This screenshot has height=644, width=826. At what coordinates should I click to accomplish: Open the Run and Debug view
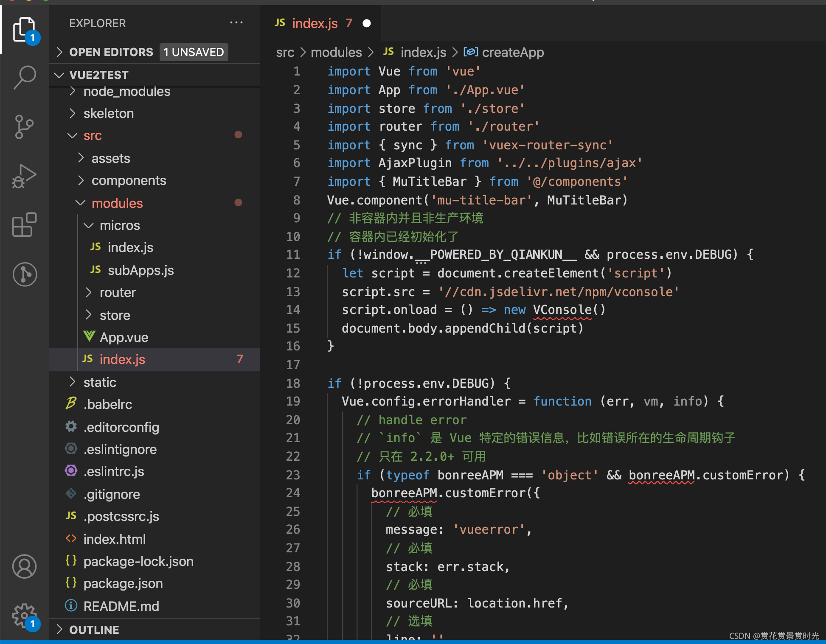coord(25,176)
